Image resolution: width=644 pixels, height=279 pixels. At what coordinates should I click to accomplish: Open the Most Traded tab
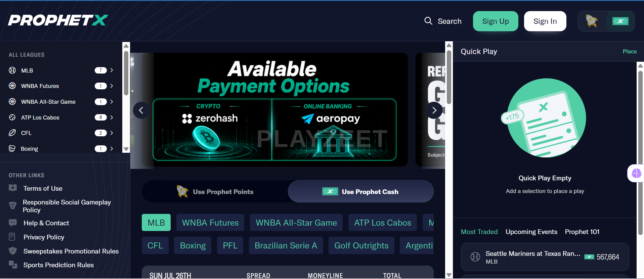coord(479,232)
